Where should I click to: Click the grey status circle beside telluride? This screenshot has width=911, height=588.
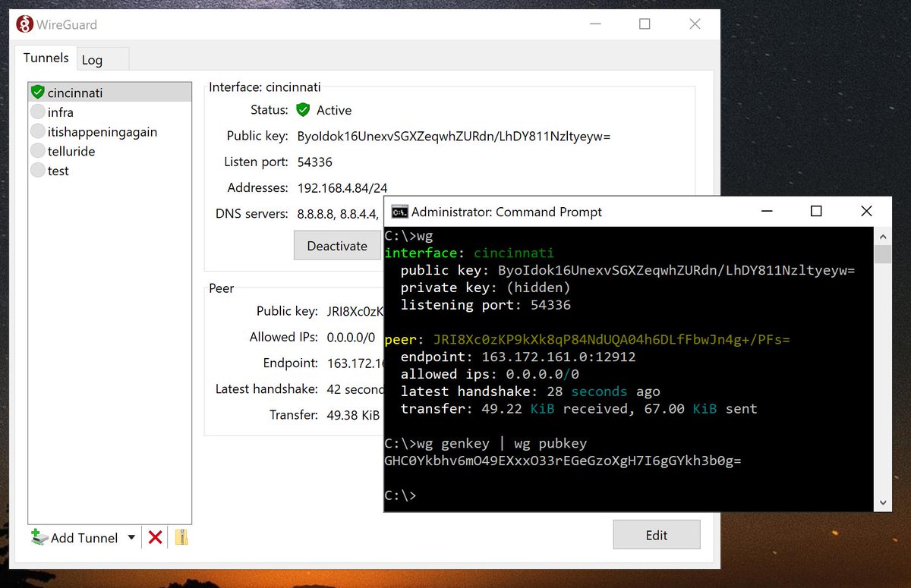pyautogui.click(x=38, y=151)
